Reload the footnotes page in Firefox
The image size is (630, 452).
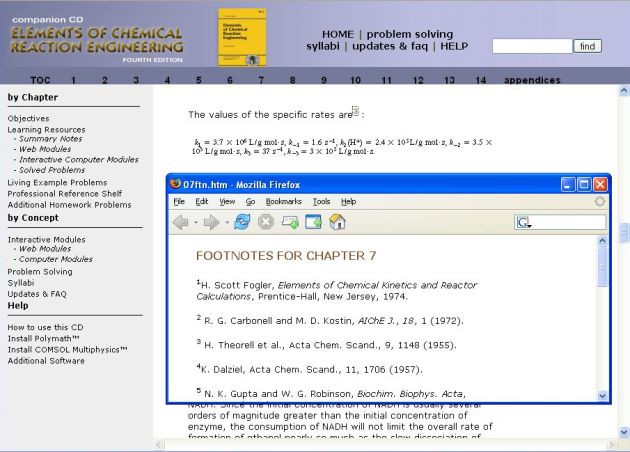242,222
